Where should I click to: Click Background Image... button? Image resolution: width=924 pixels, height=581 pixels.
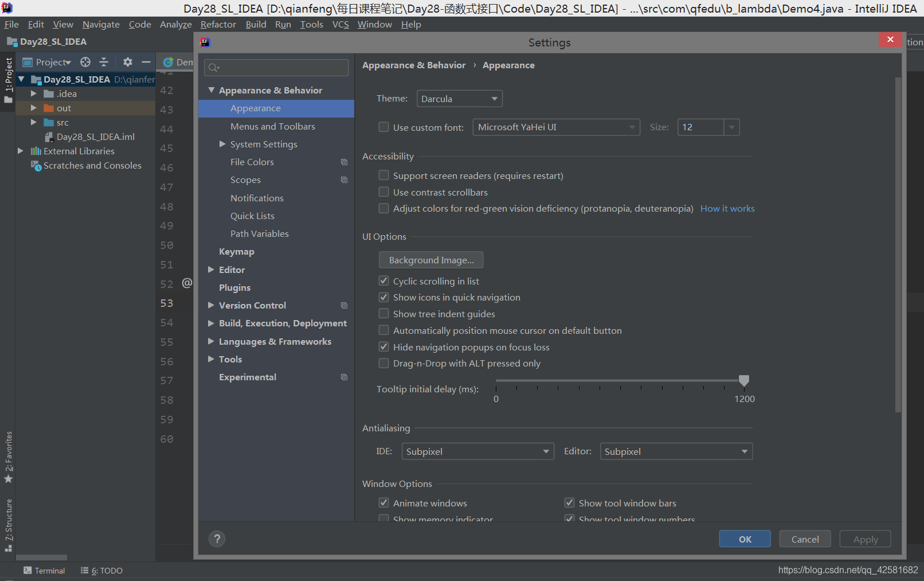tap(431, 260)
